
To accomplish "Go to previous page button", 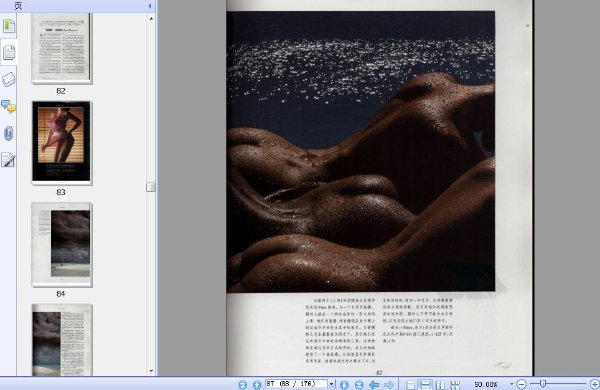I will tap(257, 385).
